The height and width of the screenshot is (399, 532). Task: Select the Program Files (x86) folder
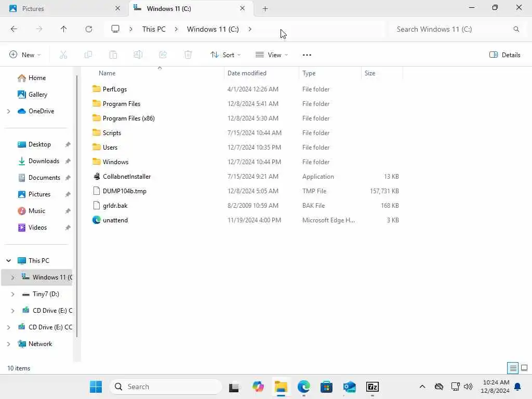tap(129, 118)
